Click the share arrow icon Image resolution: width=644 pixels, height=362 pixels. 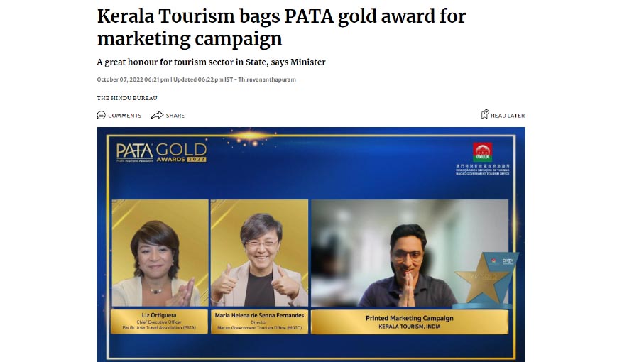point(157,115)
